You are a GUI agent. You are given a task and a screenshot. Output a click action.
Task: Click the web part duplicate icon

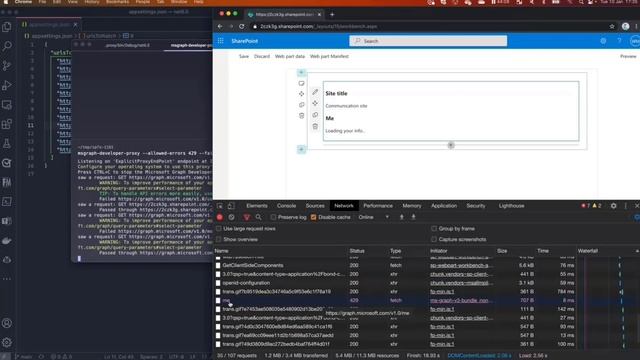(x=315, y=115)
